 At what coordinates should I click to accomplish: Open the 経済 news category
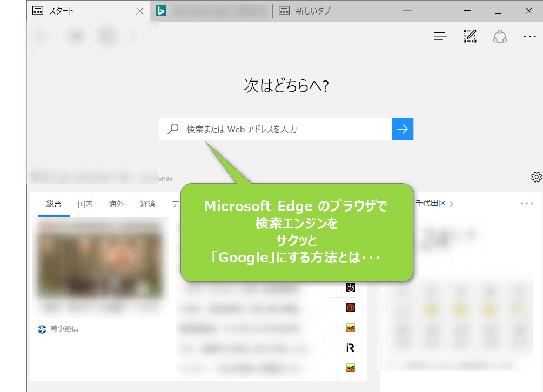pos(148,204)
